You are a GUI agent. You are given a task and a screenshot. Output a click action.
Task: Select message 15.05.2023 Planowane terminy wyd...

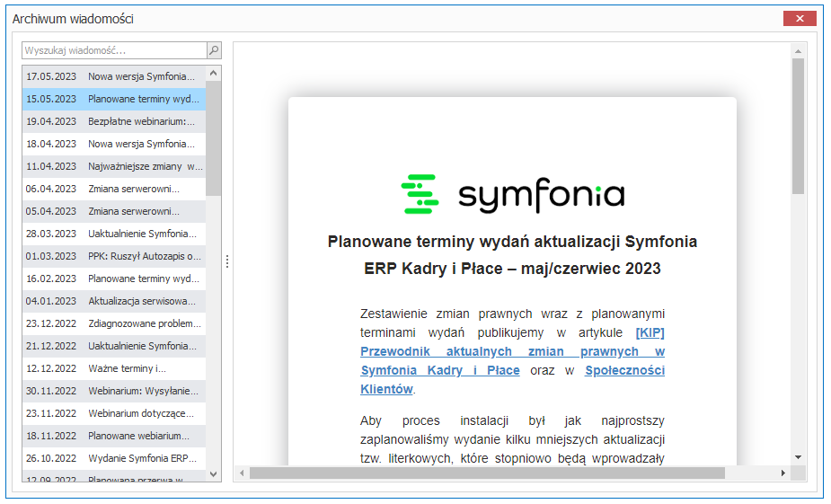[114, 99]
